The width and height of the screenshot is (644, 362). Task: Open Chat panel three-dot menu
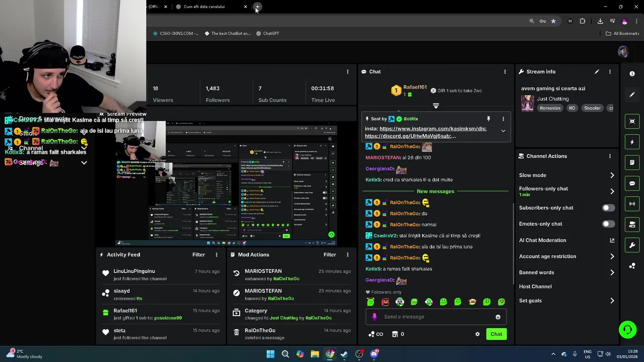pyautogui.click(x=505, y=72)
